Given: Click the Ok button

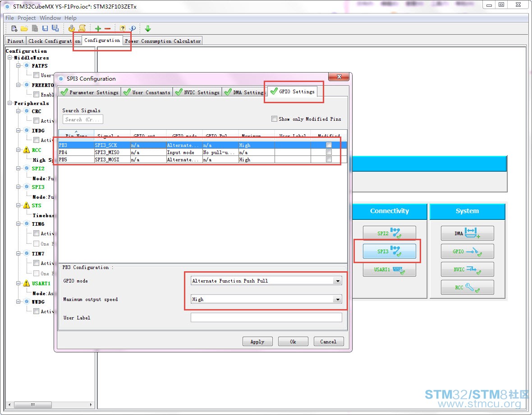Looking at the screenshot, I should pyautogui.click(x=293, y=342).
